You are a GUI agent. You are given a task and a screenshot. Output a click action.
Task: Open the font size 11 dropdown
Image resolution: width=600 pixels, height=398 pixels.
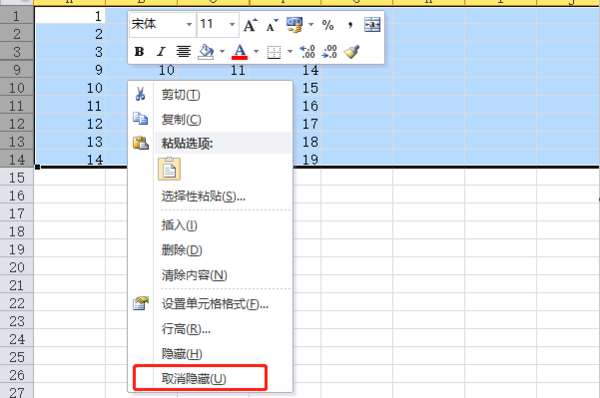click(232, 24)
